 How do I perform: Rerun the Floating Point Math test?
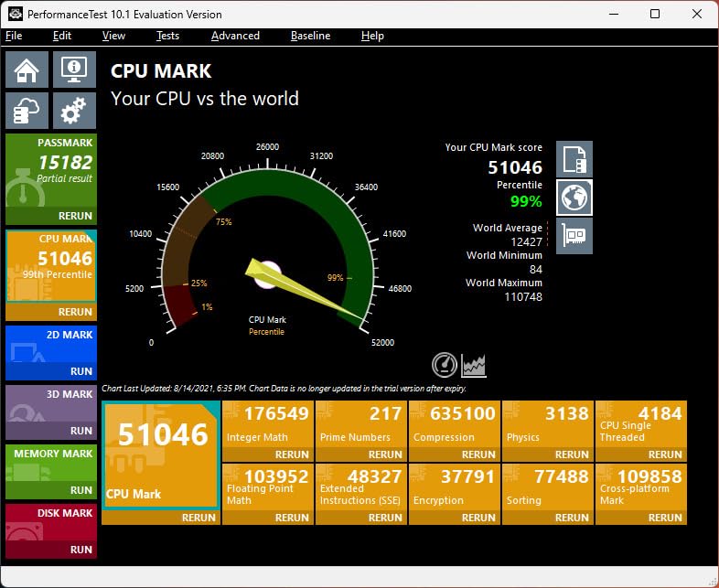tap(268, 518)
